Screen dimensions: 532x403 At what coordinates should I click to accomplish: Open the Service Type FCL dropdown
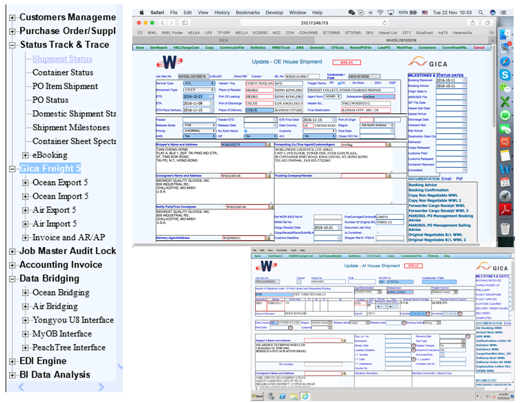(199, 83)
